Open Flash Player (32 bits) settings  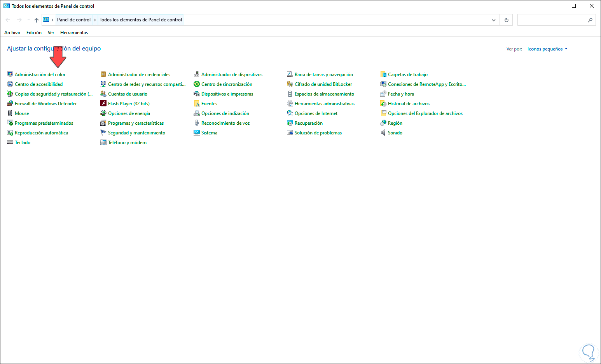(x=128, y=103)
